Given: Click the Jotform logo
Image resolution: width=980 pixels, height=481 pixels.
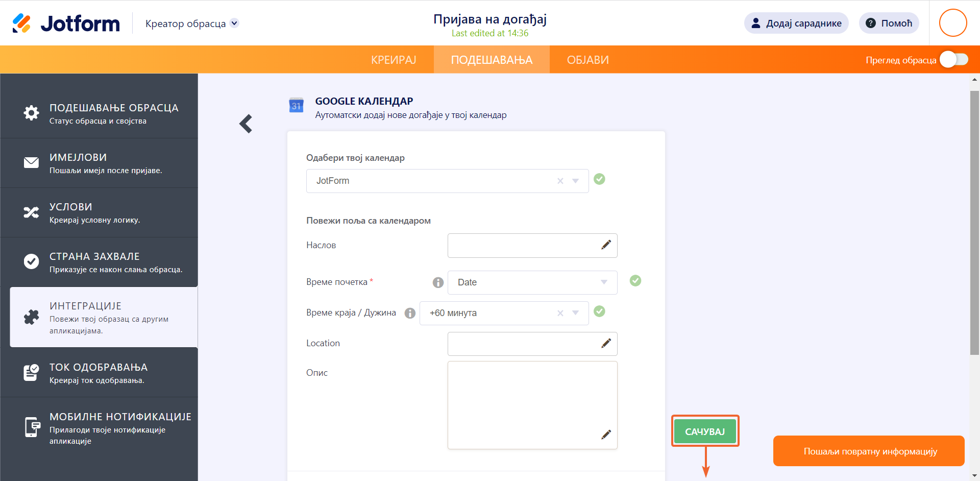Looking at the screenshot, I should [x=66, y=23].
